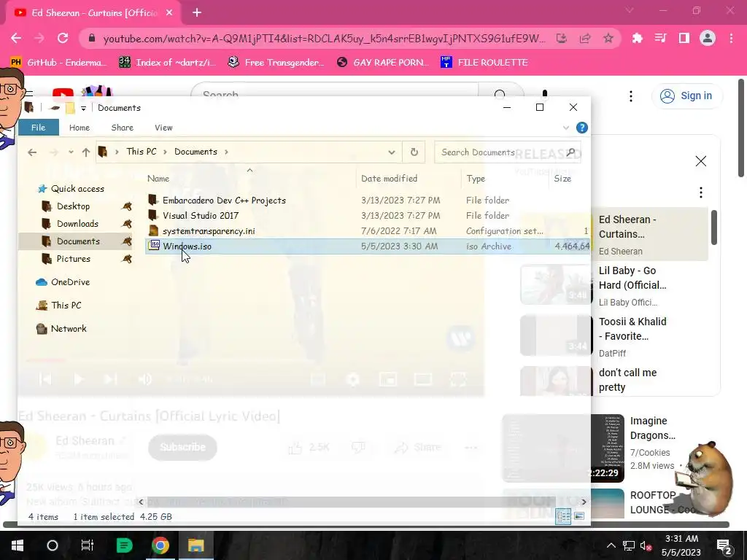This screenshot has height=560, width=747.
Task: Close the Ed Sheeran YouTube tab
Action: click(169, 13)
